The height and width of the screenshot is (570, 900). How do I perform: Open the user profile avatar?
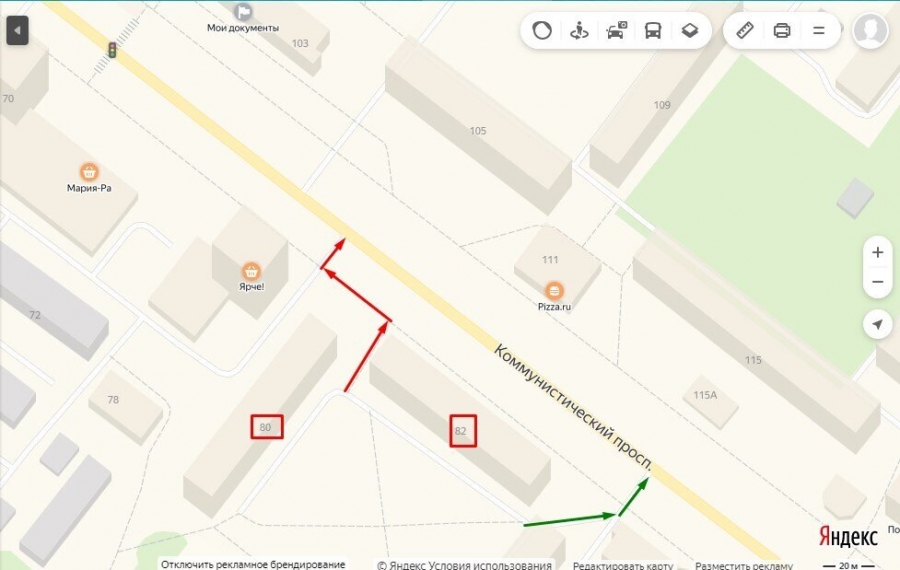click(x=870, y=30)
